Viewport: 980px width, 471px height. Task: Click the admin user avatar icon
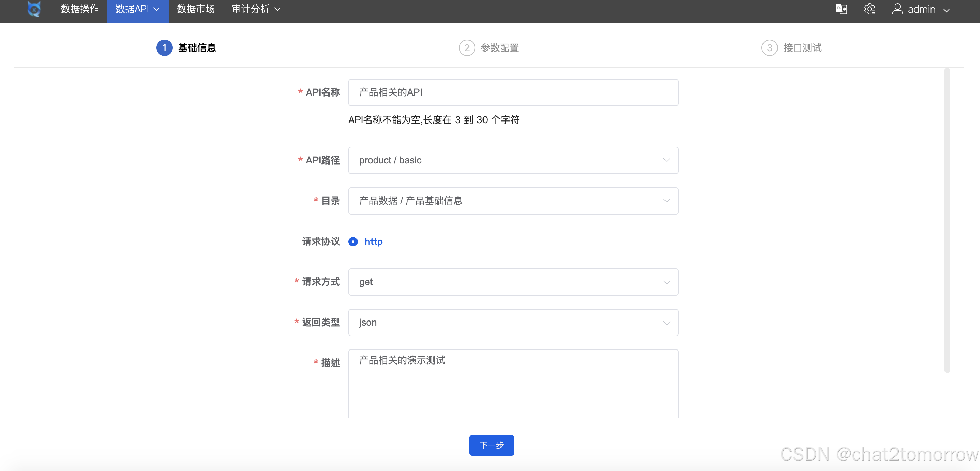point(897,9)
